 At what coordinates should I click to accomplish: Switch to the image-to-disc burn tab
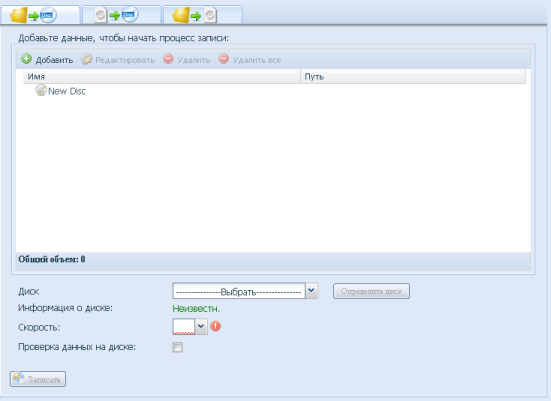pos(122,15)
